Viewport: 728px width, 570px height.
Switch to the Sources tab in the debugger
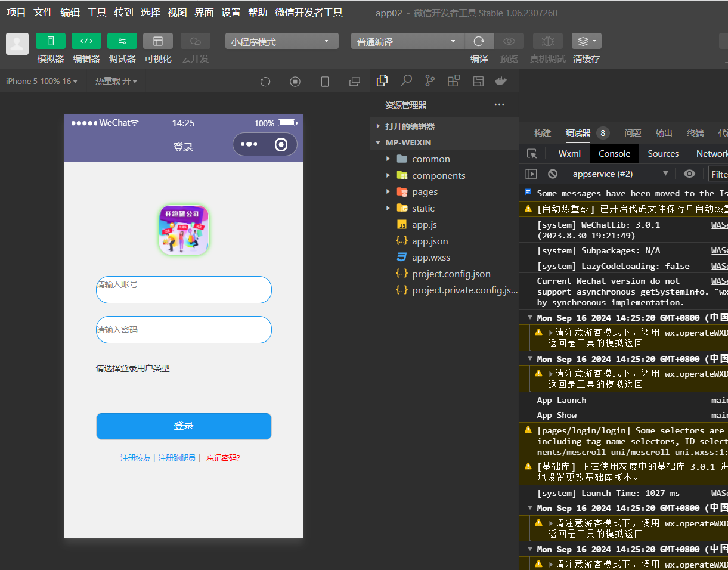point(663,153)
